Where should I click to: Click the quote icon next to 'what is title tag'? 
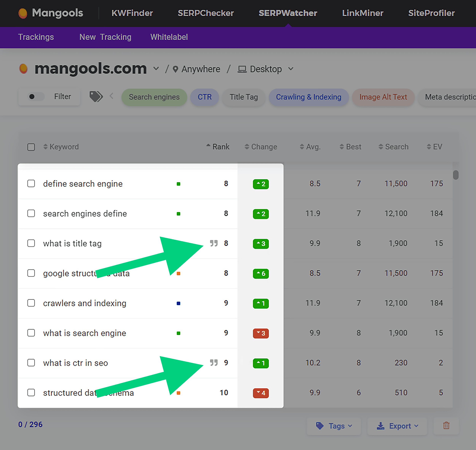(x=214, y=243)
